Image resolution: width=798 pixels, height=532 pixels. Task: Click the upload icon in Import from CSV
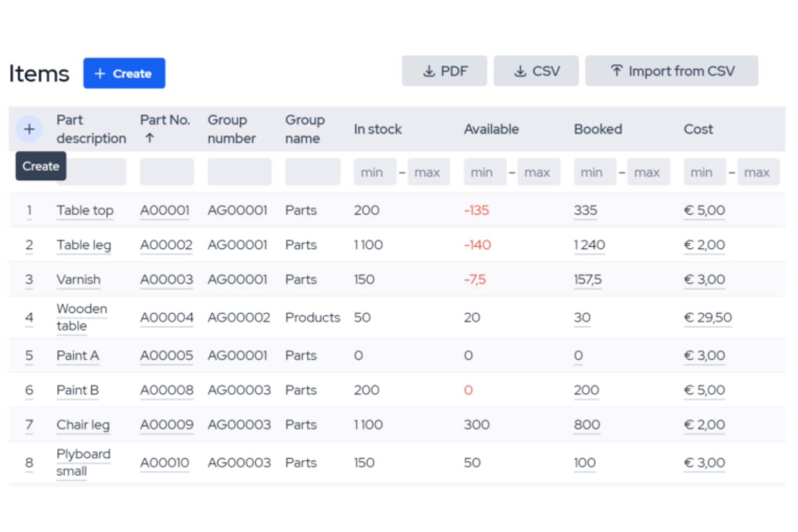pyautogui.click(x=616, y=70)
